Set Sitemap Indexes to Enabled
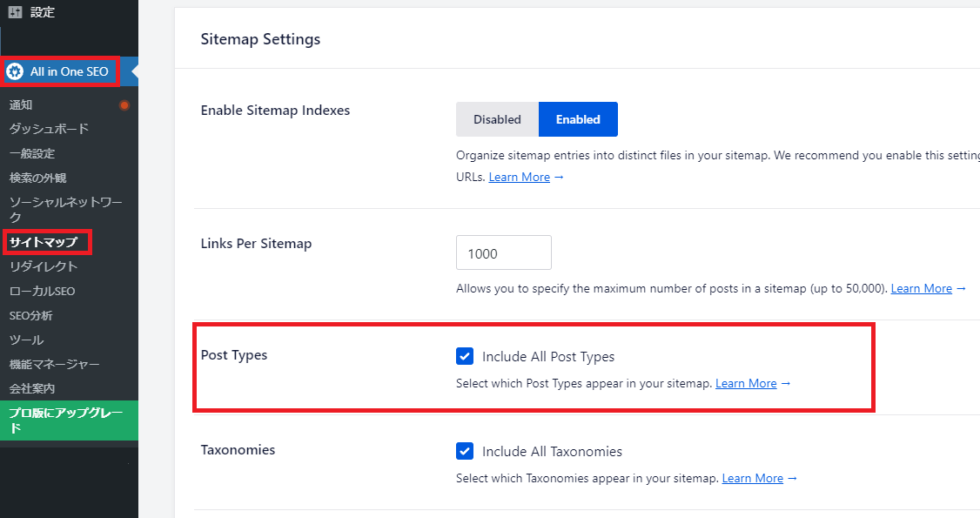Screen dimensions: 980x518 [578, 119]
